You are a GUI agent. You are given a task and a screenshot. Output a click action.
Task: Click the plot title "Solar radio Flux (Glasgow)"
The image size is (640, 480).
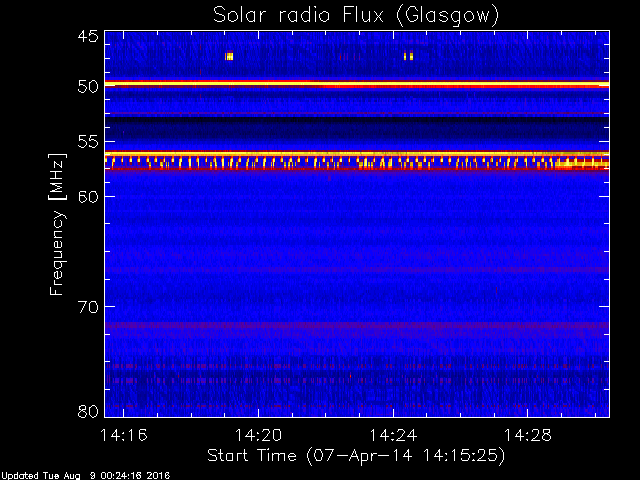coord(356,16)
